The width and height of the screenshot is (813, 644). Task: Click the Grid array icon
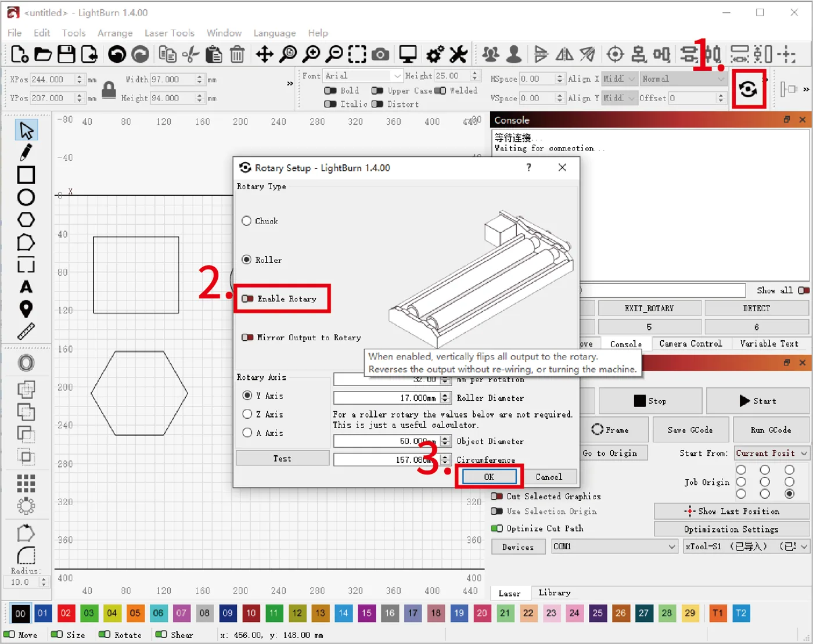(x=26, y=483)
